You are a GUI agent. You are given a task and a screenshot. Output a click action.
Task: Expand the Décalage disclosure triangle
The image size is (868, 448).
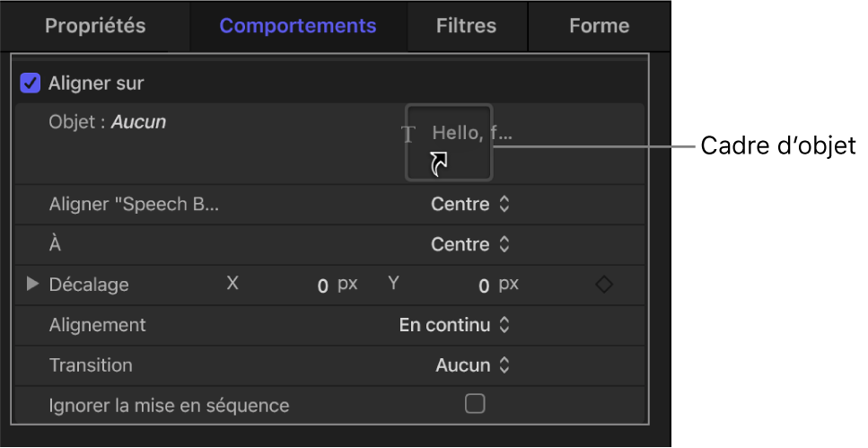pyautogui.click(x=33, y=285)
